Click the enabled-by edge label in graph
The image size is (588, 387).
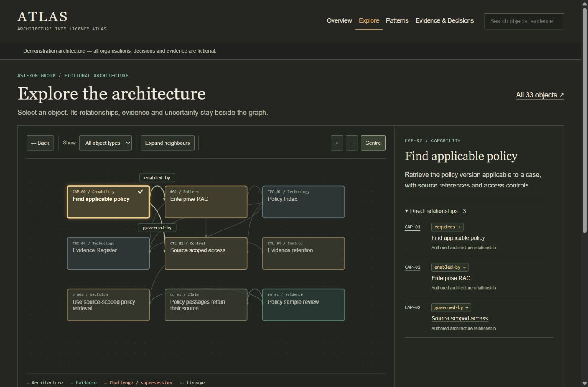157,177
